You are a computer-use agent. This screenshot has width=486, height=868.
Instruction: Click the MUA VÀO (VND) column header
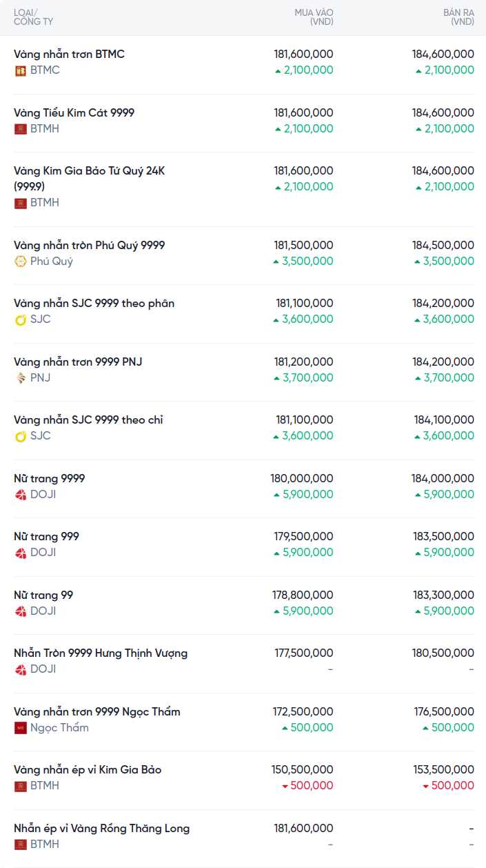314,17
